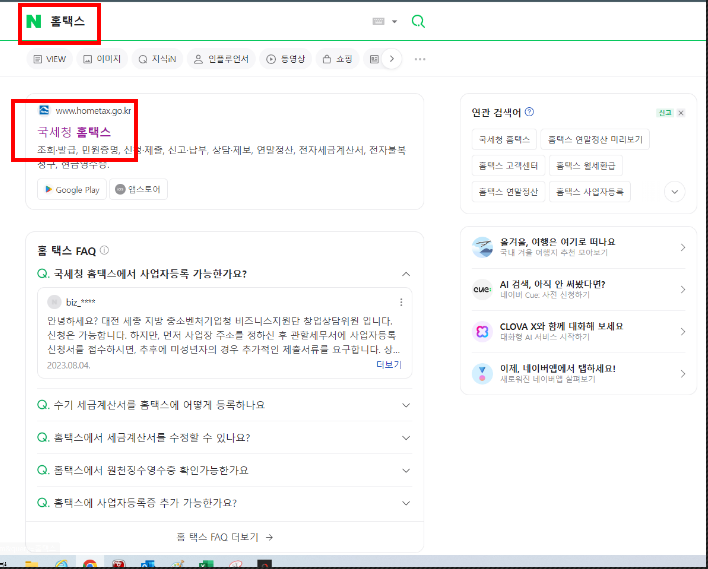Click the chevron on the 네이버앱 row
This screenshot has width=708, height=569.
(683, 373)
